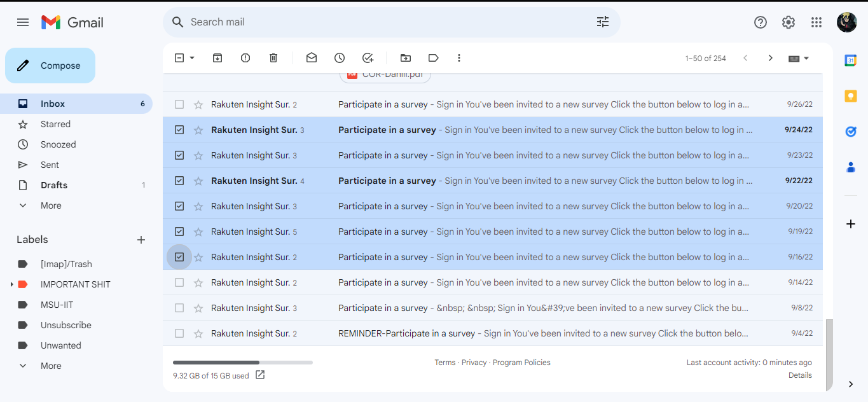Open the Program Policies link
Viewport: 868px width, 402px height.
[x=521, y=363]
